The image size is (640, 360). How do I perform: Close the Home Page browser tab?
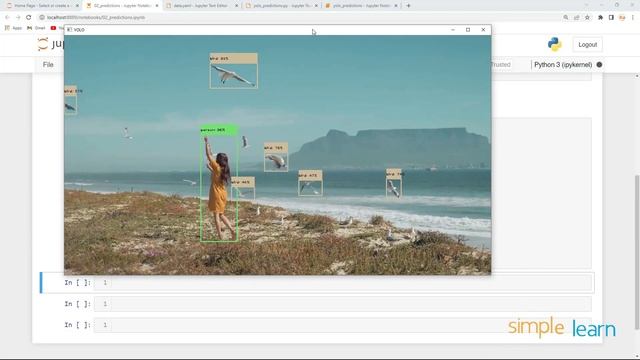[x=77, y=6]
